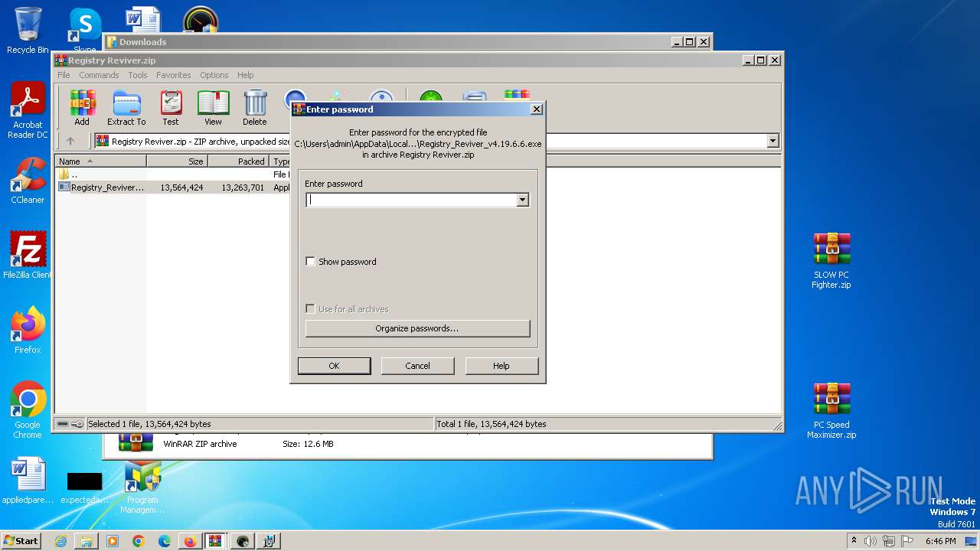Screen dimensions: 980x551
Task: Open the Favorites menu
Action: click(x=174, y=75)
